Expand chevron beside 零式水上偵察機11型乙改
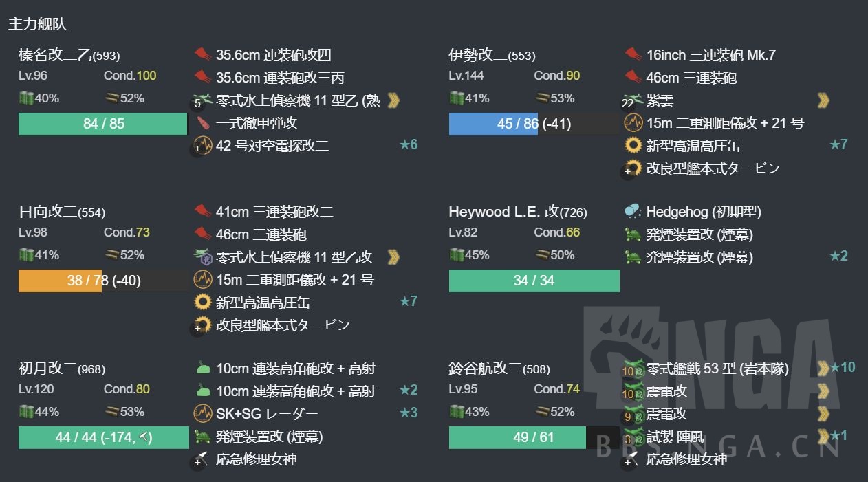The height and width of the screenshot is (482, 868). tap(393, 255)
